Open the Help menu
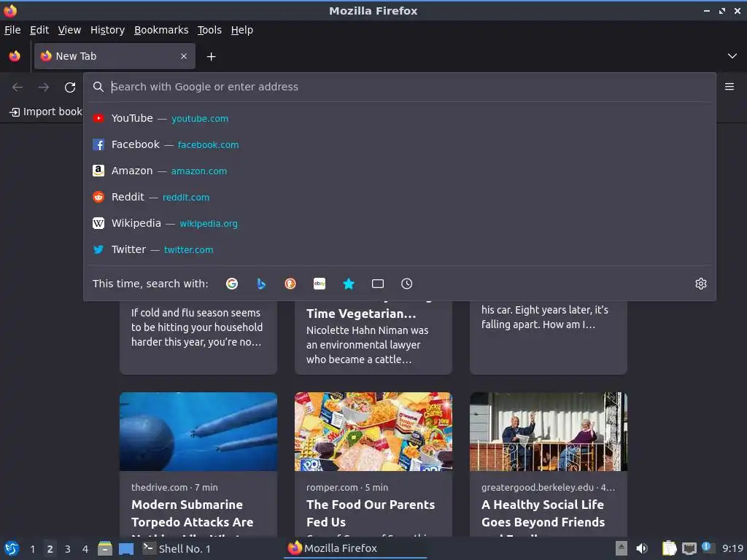 point(242,30)
